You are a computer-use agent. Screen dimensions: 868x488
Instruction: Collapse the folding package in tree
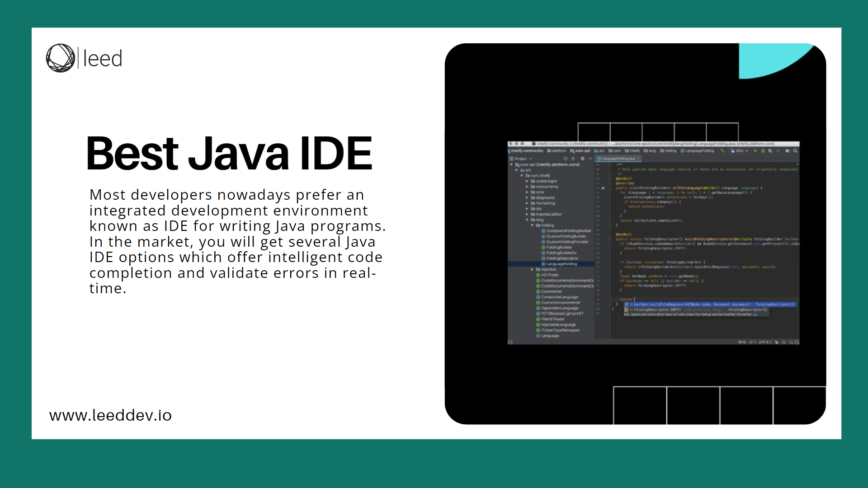(x=532, y=225)
